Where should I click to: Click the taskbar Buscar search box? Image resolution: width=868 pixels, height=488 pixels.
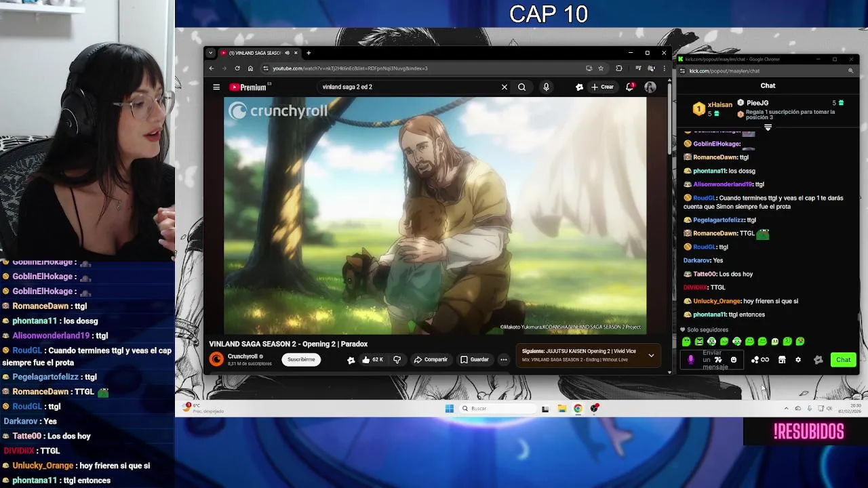tap(496, 408)
